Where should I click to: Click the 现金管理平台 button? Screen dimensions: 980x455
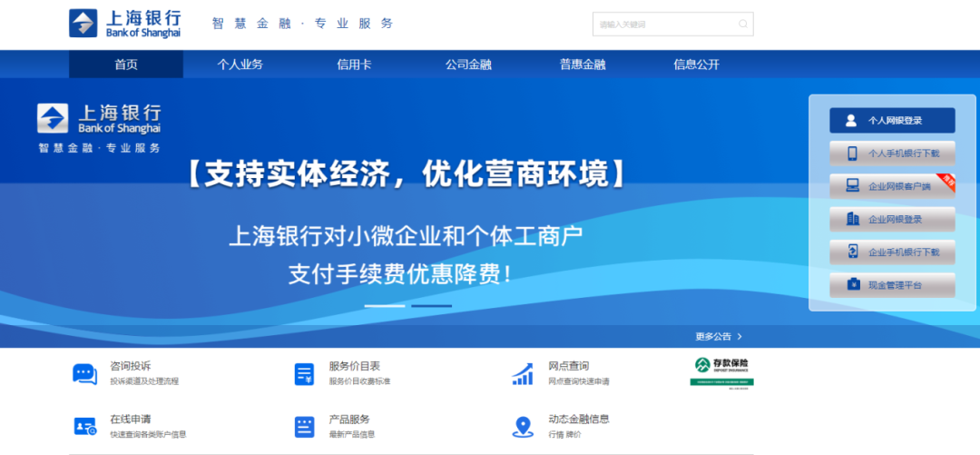[x=893, y=285]
